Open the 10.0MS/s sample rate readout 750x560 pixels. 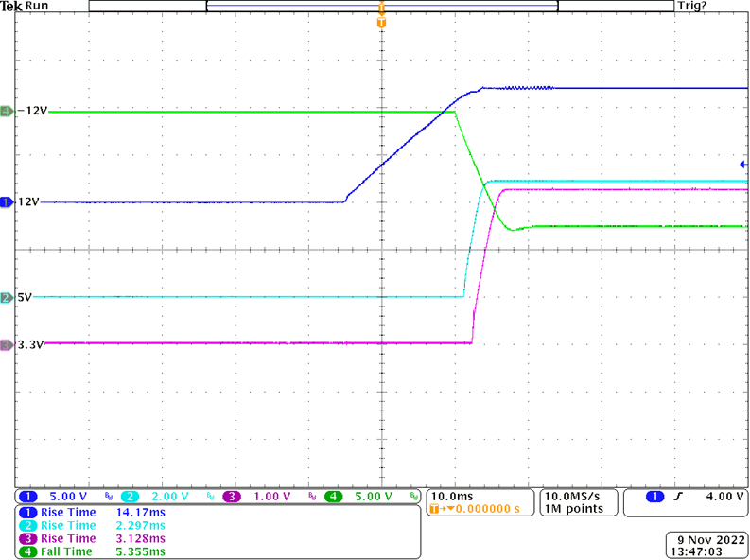click(x=576, y=496)
